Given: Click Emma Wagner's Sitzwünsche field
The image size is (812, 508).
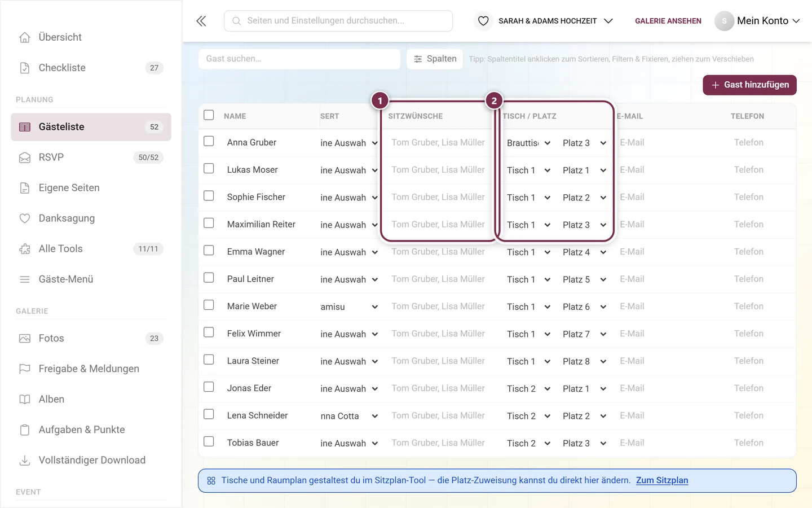Looking at the screenshot, I should coord(438,252).
